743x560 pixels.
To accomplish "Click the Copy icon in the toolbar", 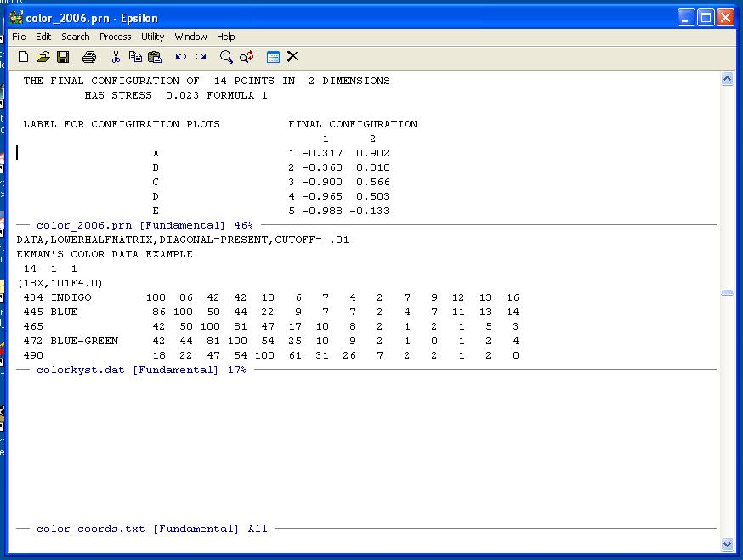I will [135, 57].
